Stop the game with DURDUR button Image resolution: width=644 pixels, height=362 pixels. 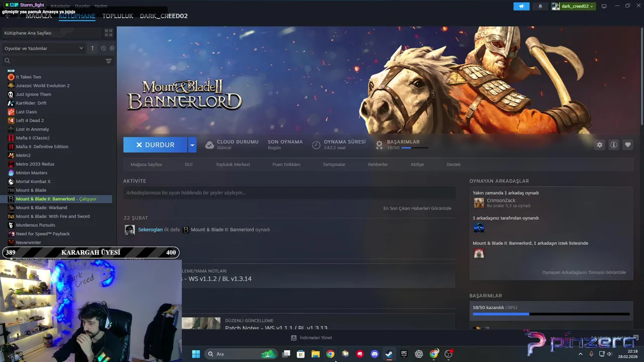155,145
